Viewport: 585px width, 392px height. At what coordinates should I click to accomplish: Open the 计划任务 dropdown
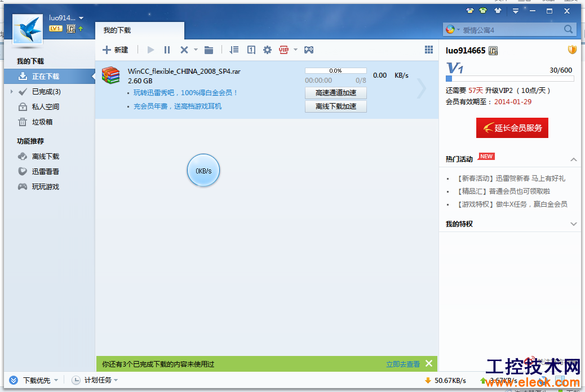click(116, 380)
